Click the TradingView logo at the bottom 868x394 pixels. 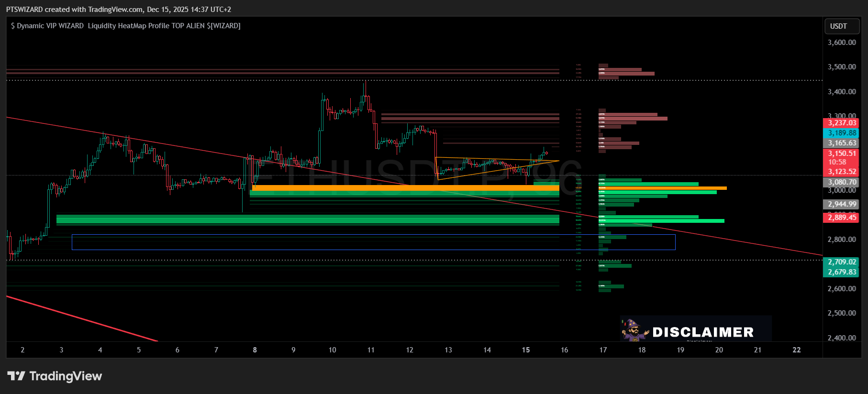[x=55, y=376]
